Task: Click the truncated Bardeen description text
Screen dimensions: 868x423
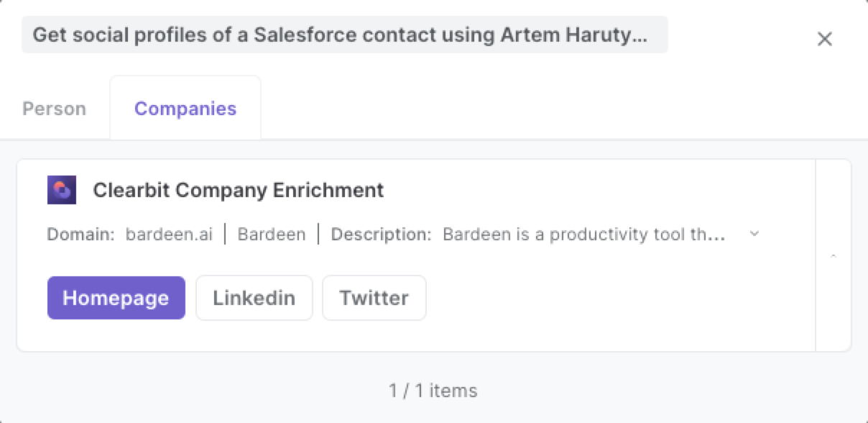Action: pos(586,235)
